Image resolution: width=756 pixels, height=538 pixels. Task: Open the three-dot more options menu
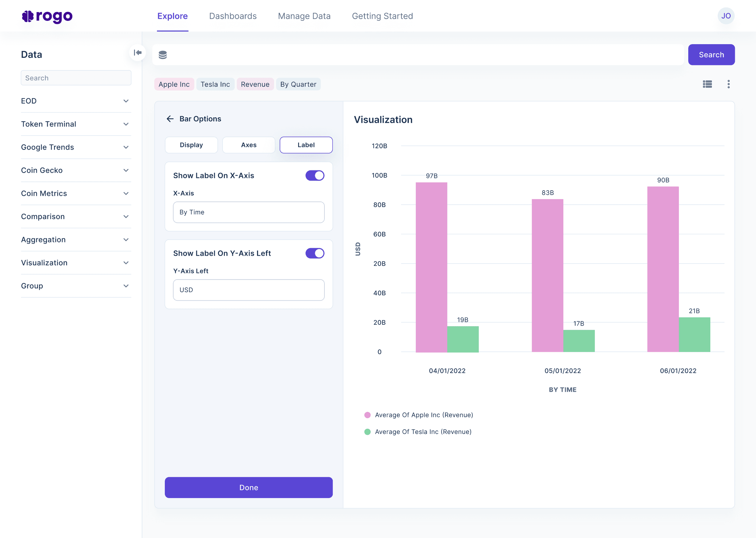tap(728, 84)
